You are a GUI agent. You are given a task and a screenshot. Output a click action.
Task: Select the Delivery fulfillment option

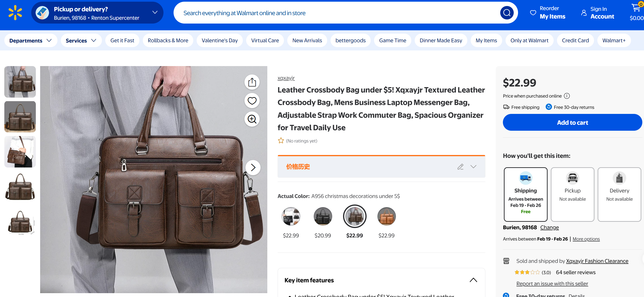click(x=619, y=194)
